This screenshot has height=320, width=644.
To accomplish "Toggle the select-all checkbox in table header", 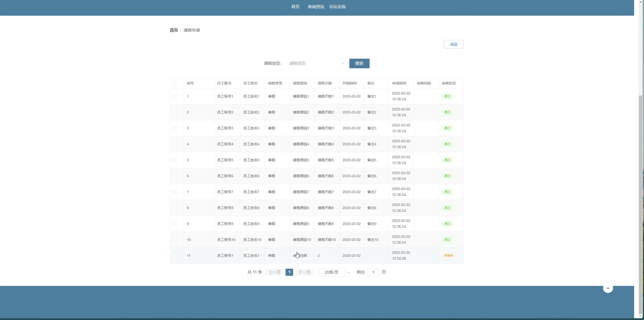I will click(175, 83).
